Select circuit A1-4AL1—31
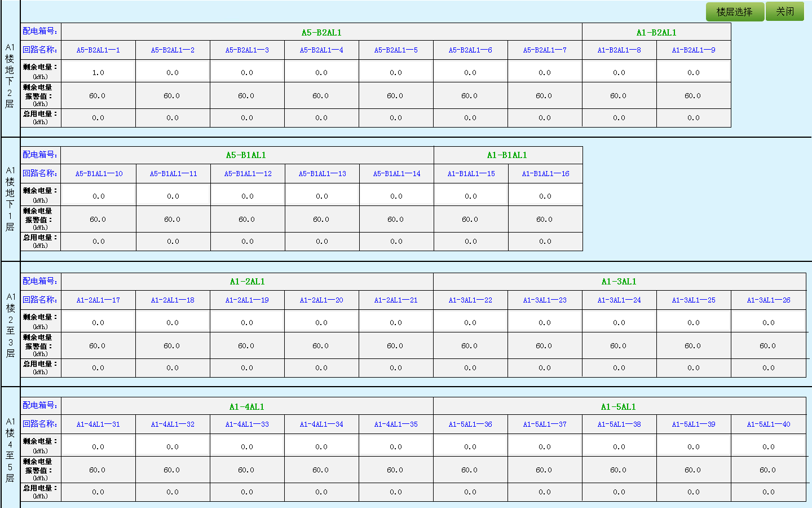This screenshot has width=812, height=508. [98, 424]
